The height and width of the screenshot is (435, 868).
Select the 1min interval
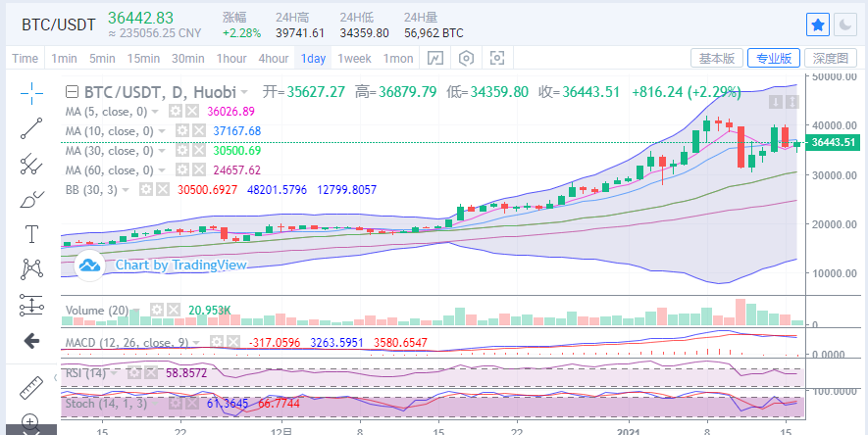pos(64,58)
